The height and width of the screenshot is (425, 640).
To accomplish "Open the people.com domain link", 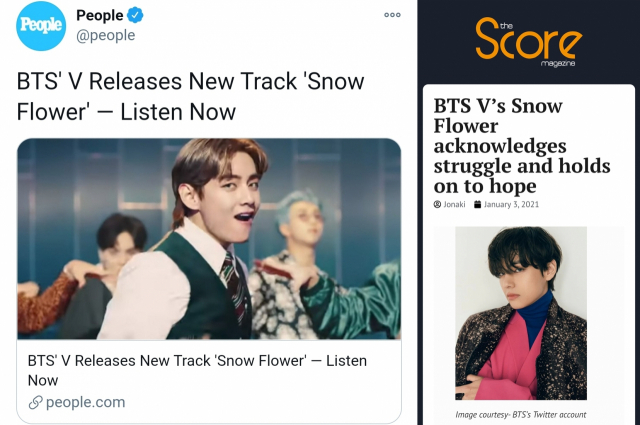I will [x=85, y=402].
